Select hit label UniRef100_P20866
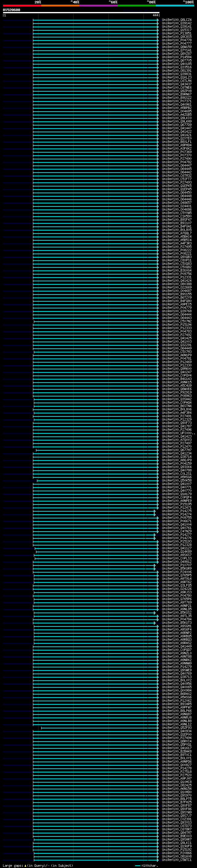197x868 pixels. 177,853
